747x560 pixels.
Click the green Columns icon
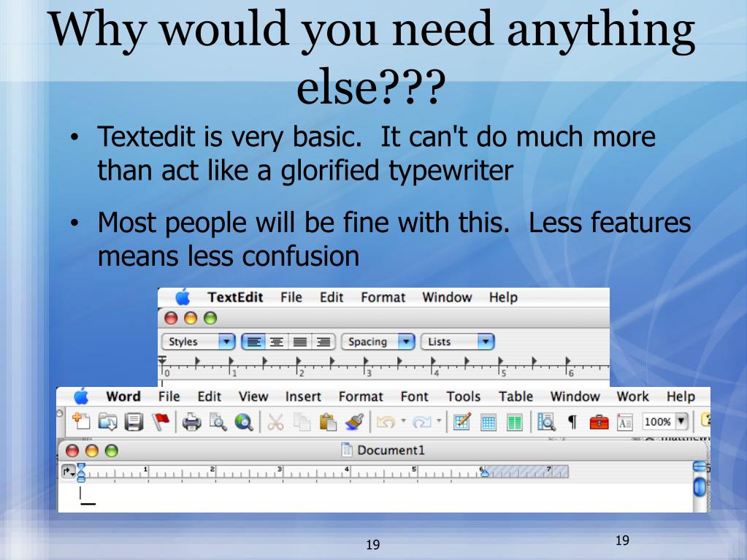pos(515,423)
